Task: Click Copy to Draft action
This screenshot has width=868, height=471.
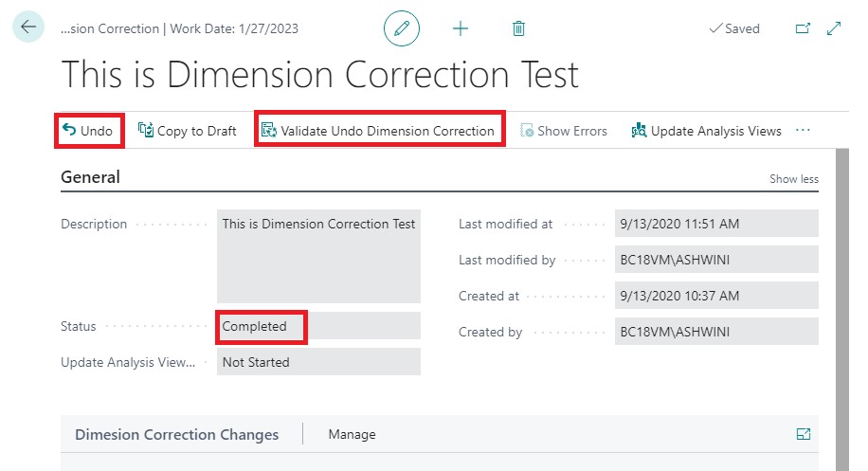Action: point(188,131)
